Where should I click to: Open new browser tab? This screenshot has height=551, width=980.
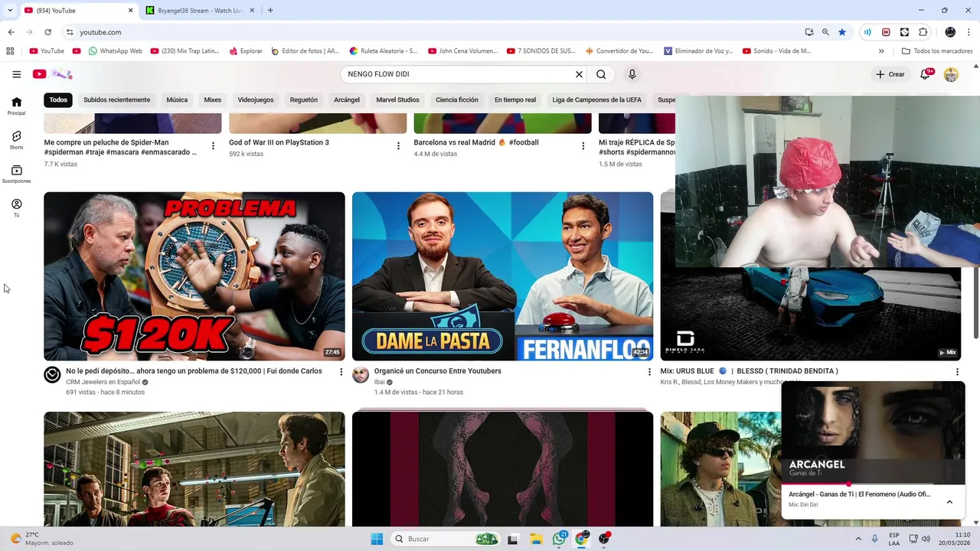(270, 11)
